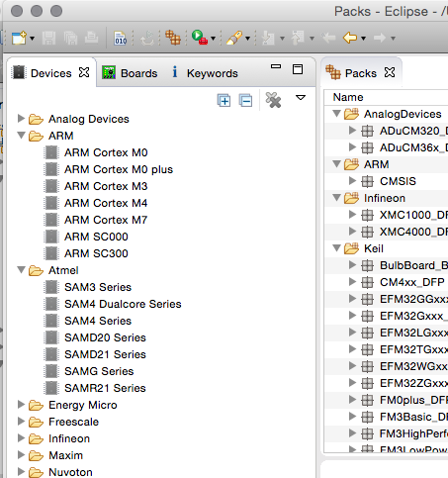Viewport: 448px width, 478px height.
Task: Open the New wizard toolbar icon
Action: pos(19,38)
